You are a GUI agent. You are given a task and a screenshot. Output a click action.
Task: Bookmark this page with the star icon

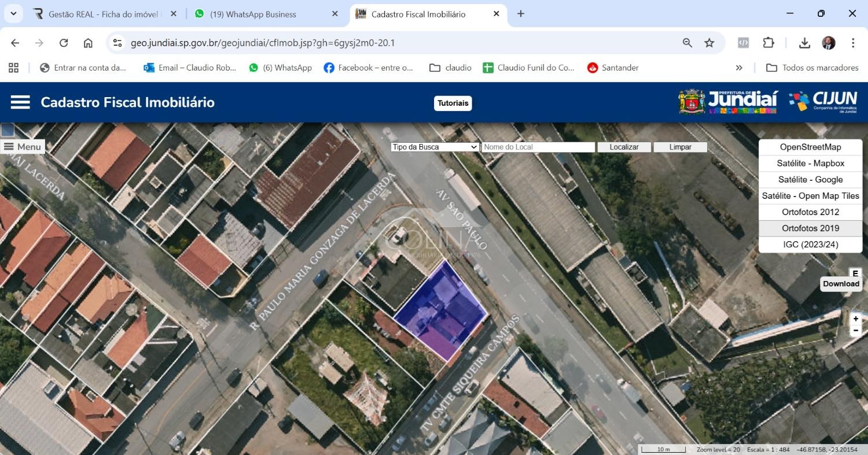click(709, 43)
